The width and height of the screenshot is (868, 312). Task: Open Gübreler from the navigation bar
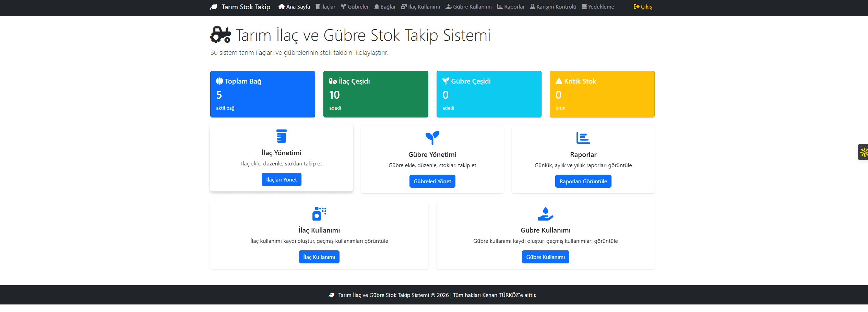coord(355,7)
